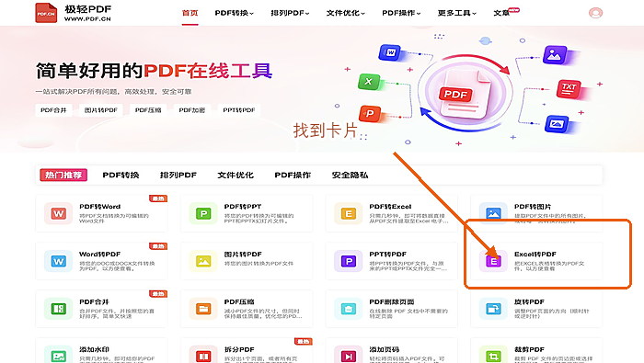Click the PDF转PPT card icon
This screenshot has height=363, width=644.
[x=203, y=213]
